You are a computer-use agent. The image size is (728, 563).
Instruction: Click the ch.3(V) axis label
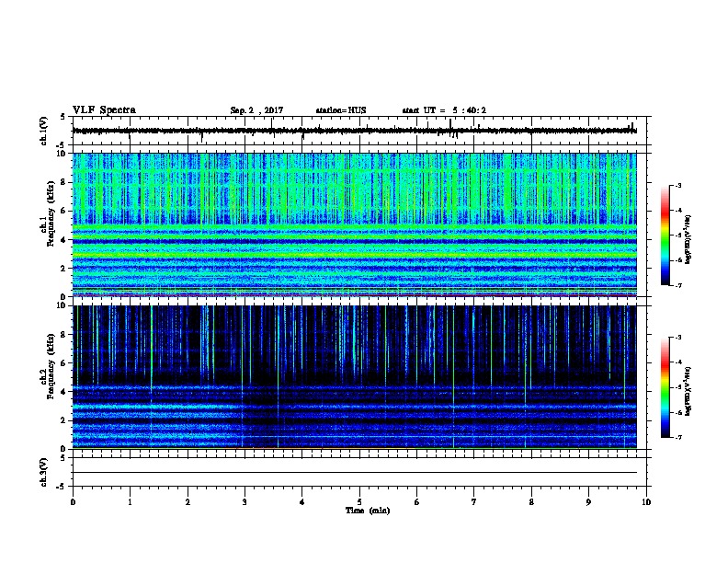click(44, 472)
